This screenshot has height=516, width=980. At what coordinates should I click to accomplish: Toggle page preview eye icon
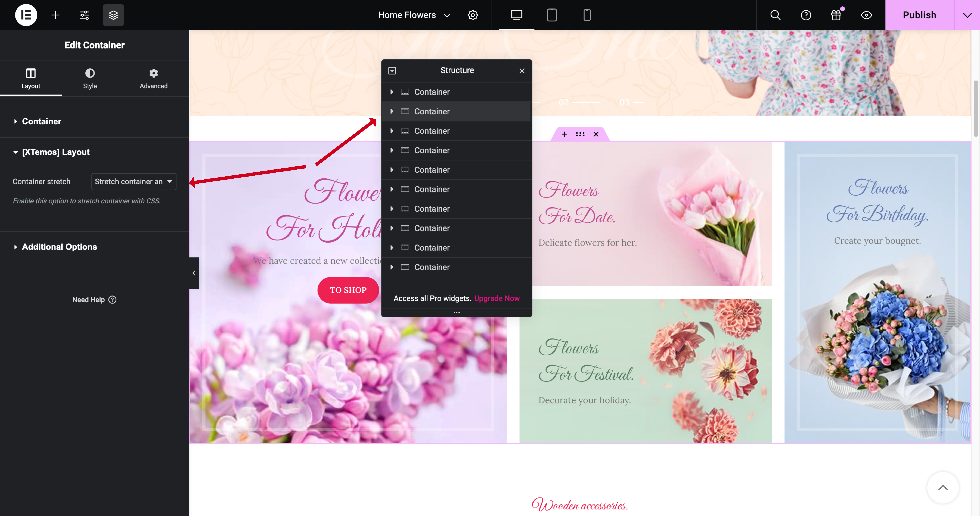(x=866, y=15)
